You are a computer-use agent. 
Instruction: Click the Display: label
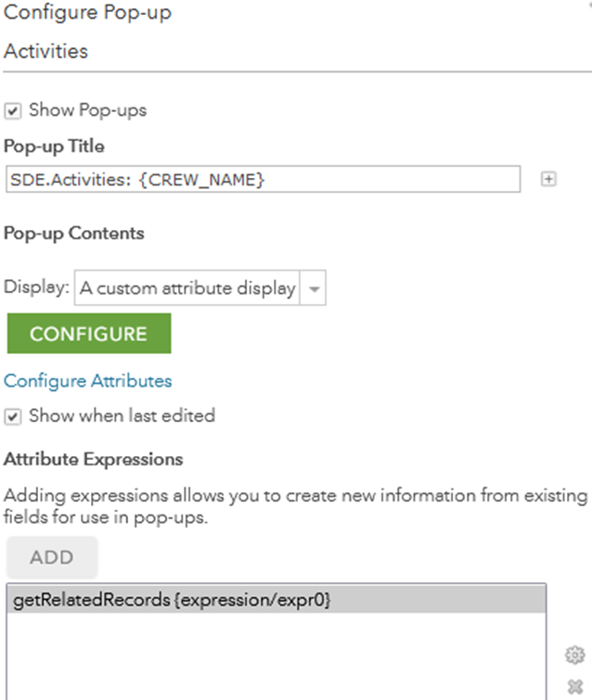36,287
